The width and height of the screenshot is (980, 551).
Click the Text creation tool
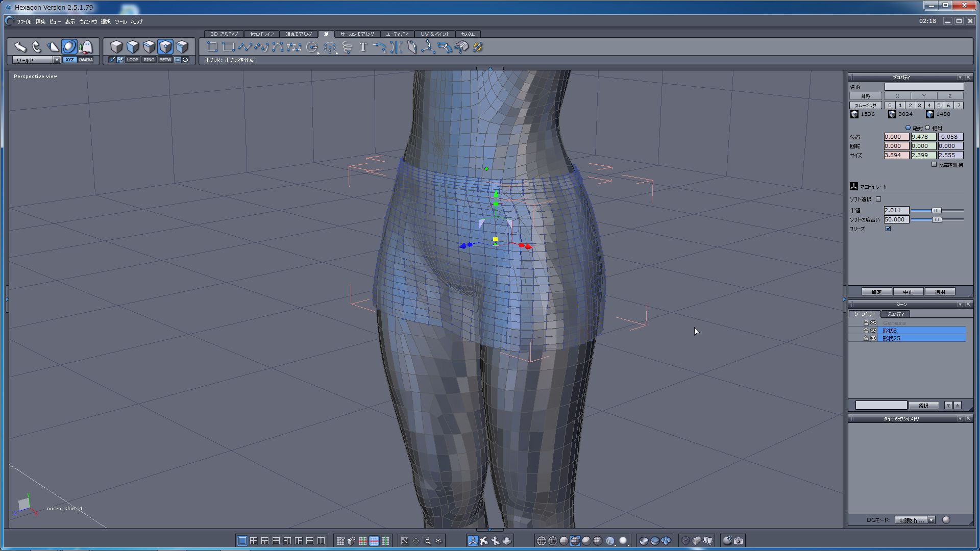(x=363, y=47)
